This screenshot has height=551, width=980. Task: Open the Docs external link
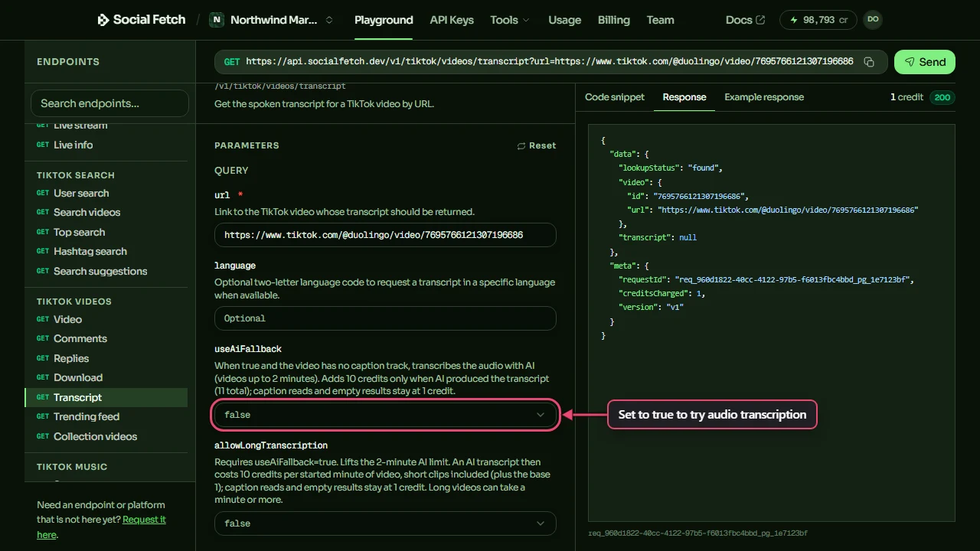pos(745,20)
